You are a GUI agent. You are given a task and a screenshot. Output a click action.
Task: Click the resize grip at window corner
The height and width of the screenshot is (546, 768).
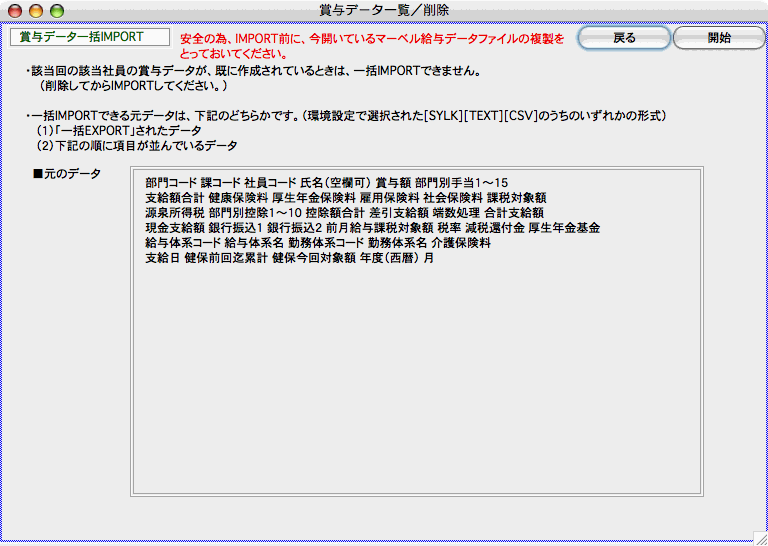(x=758, y=536)
